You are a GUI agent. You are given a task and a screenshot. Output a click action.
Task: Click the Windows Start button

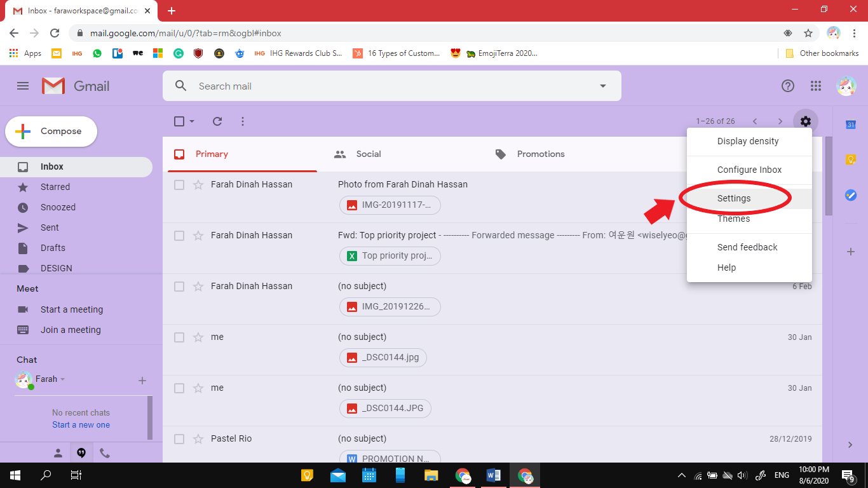tap(15, 475)
